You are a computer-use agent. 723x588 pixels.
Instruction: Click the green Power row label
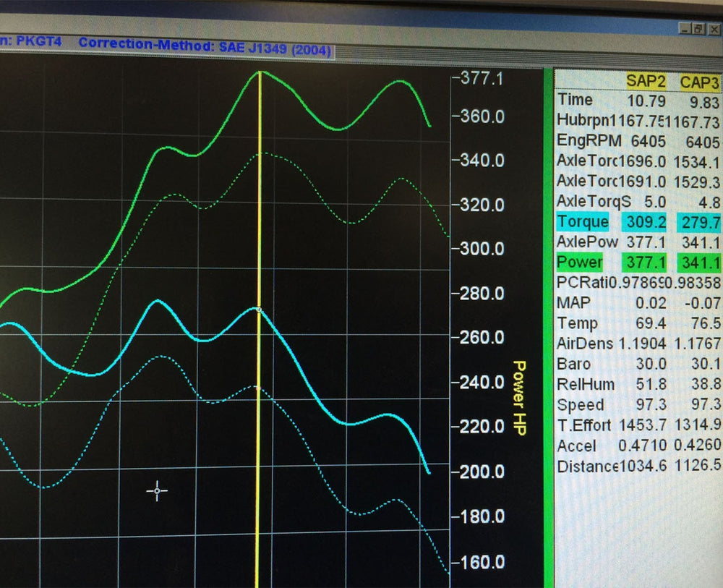pyautogui.click(x=580, y=261)
